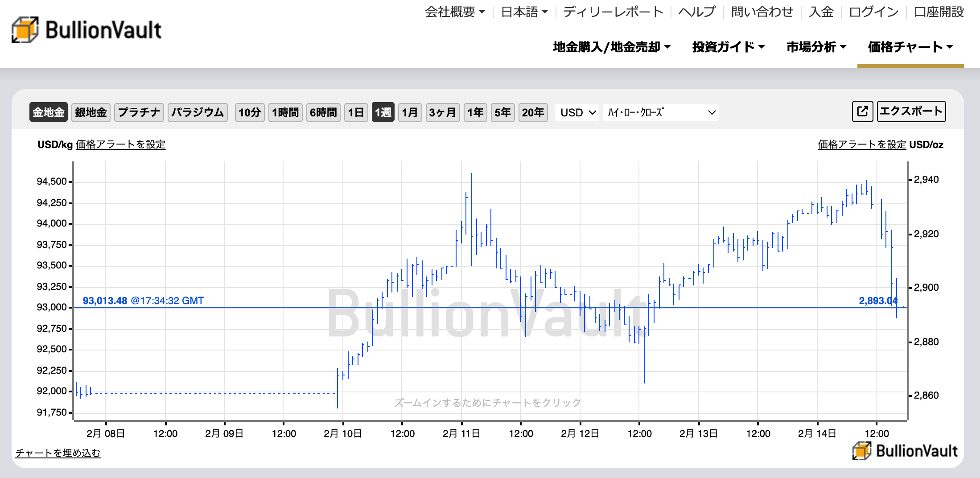The height and width of the screenshot is (478, 980).
Task: Switch chart range to 1日
Action: (x=356, y=112)
